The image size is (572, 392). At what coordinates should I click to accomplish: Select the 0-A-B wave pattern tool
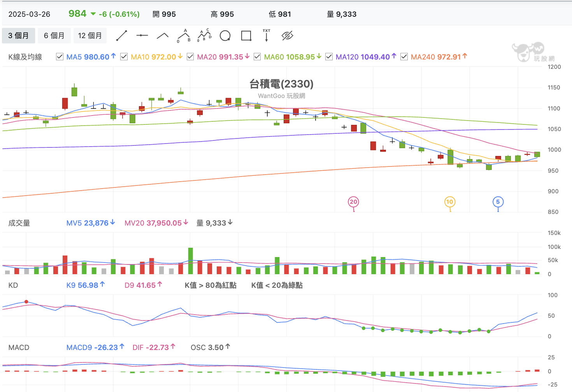[x=184, y=36]
